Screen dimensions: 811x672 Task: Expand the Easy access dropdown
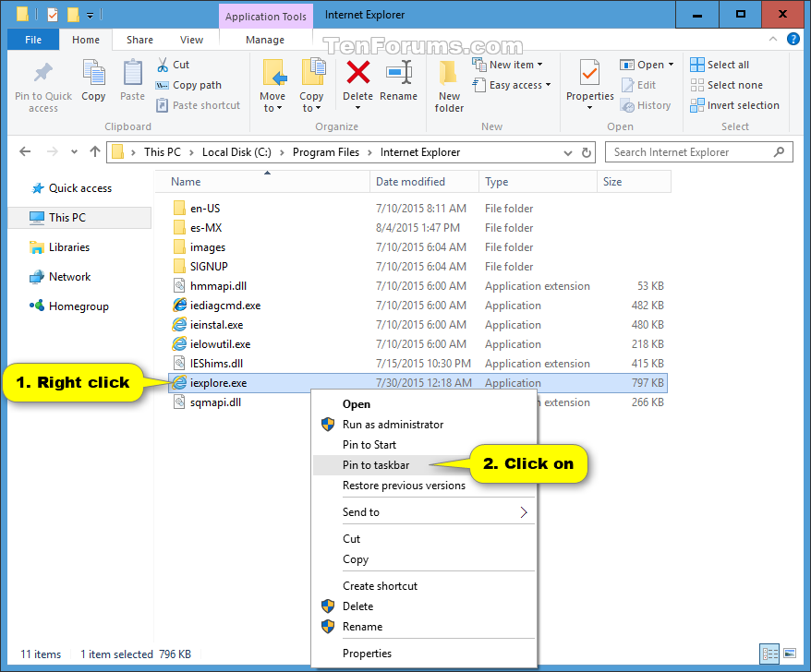coord(549,85)
